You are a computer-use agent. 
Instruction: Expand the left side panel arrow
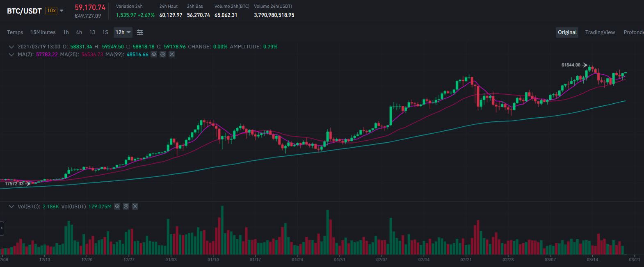[2, 228]
